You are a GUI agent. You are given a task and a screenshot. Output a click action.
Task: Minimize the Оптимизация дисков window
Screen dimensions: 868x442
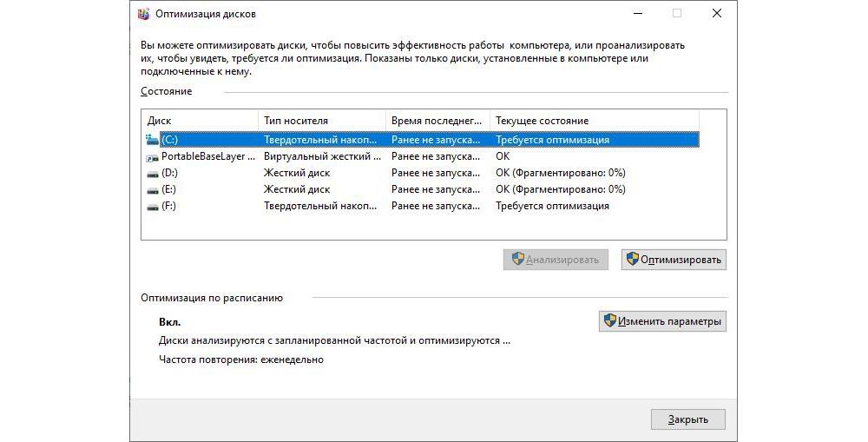(x=638, y=13)
